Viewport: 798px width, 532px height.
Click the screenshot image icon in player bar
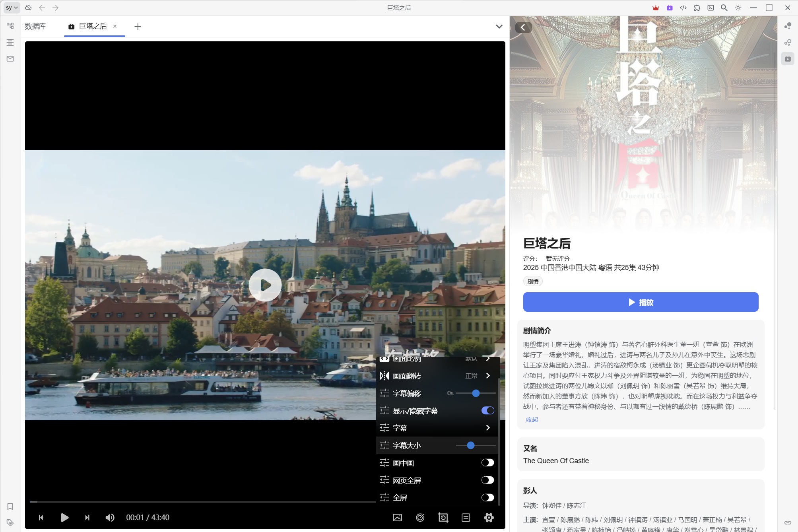click(x=397, y=517)
